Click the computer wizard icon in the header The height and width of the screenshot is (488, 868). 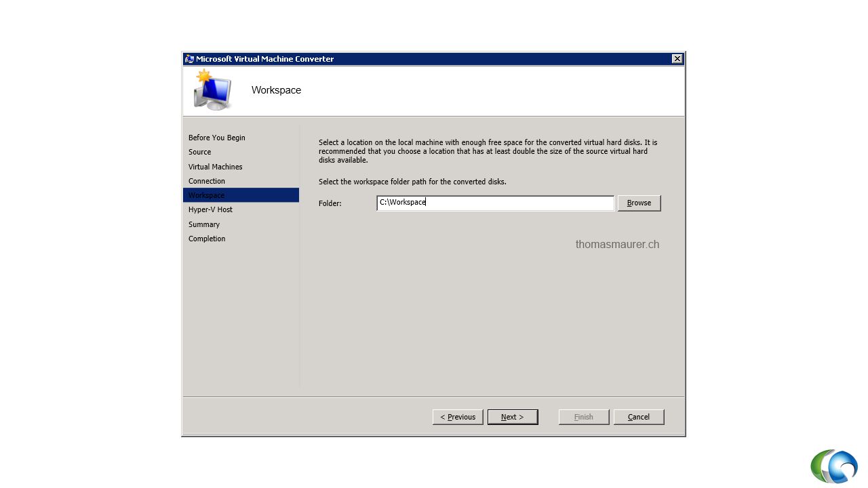[x=212, y=89]
